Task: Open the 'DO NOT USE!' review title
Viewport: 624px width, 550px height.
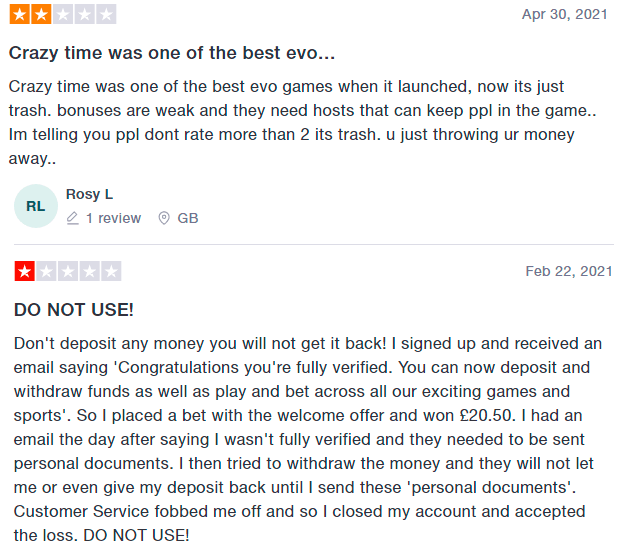Action: (x=74, y=310)
